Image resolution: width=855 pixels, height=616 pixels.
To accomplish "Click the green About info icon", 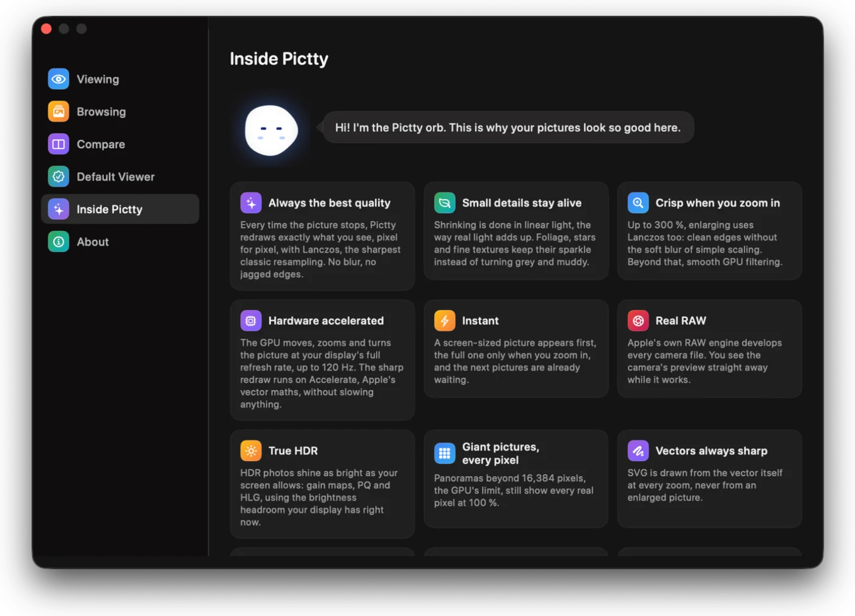I will tap(59, 242).
